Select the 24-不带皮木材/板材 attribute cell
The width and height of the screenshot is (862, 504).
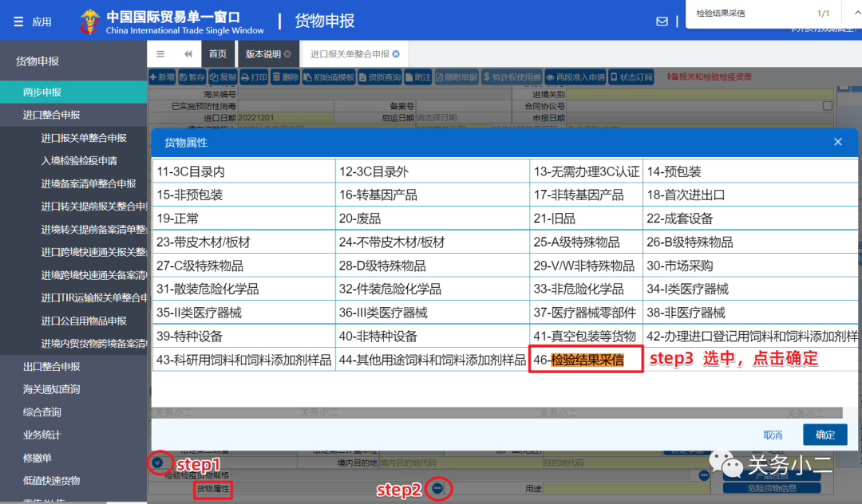[432, 242]
